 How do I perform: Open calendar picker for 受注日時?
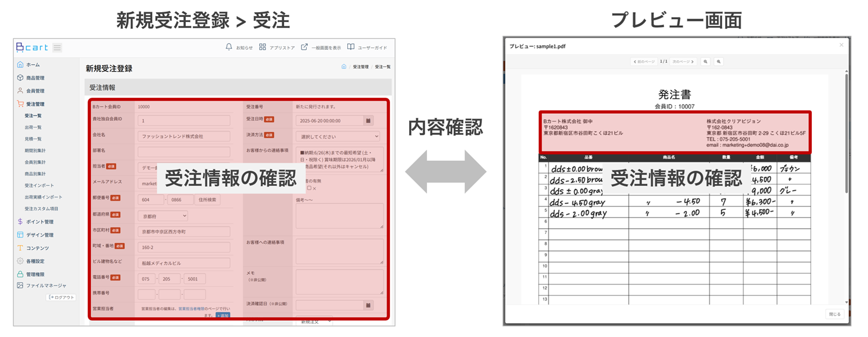click(367, 121)
